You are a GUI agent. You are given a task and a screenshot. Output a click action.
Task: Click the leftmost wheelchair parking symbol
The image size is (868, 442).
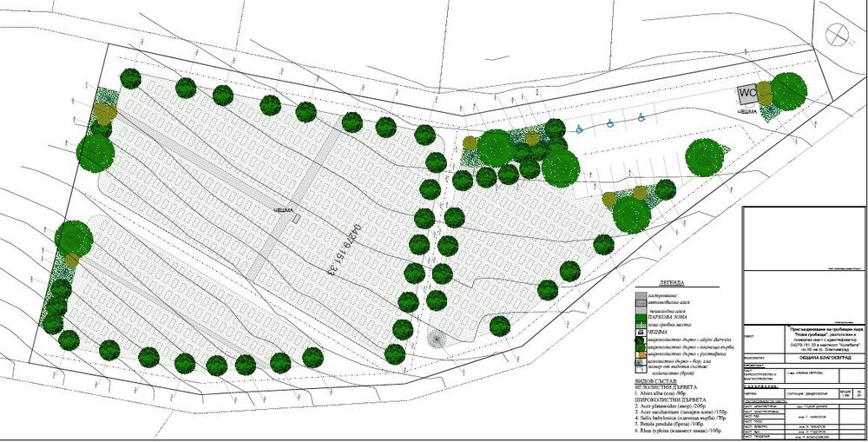pos(580,128)
